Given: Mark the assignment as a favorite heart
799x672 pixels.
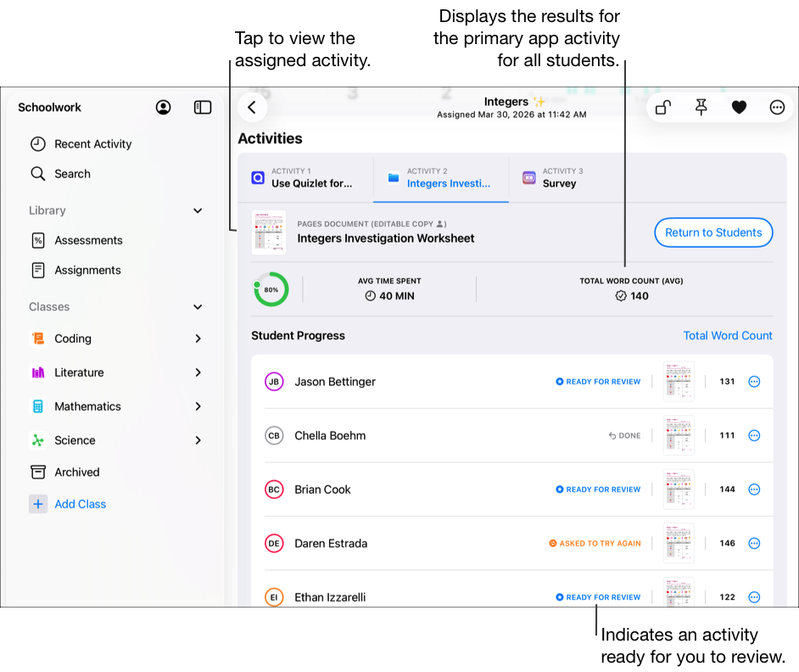Looking at the screenshot, I should click(x=739, y=107).
